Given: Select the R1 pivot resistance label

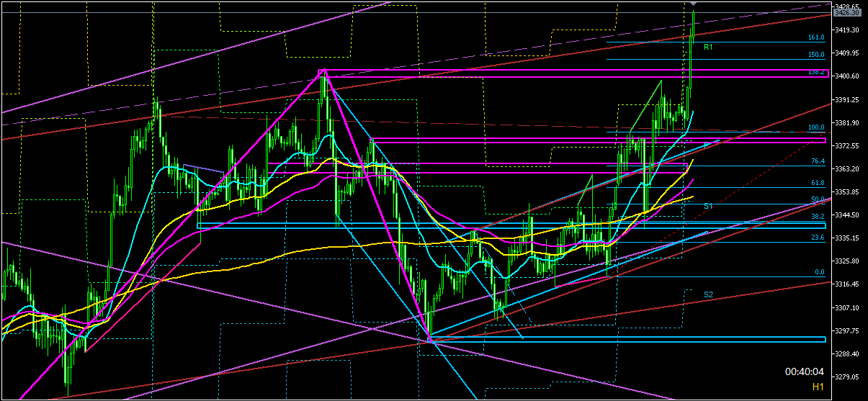Looking at the screenshot, I should 708,47.
